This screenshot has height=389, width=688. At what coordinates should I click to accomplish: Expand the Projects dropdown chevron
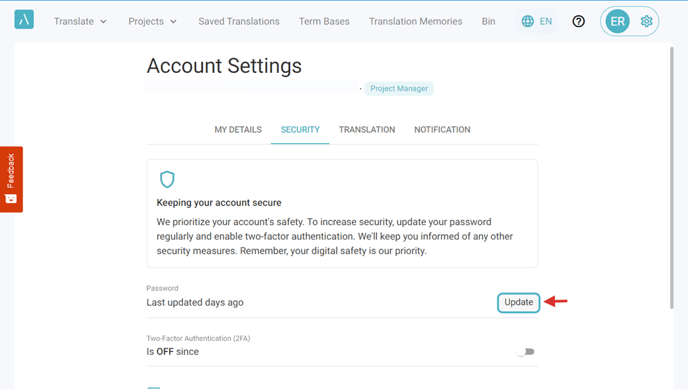coord(173,21)
